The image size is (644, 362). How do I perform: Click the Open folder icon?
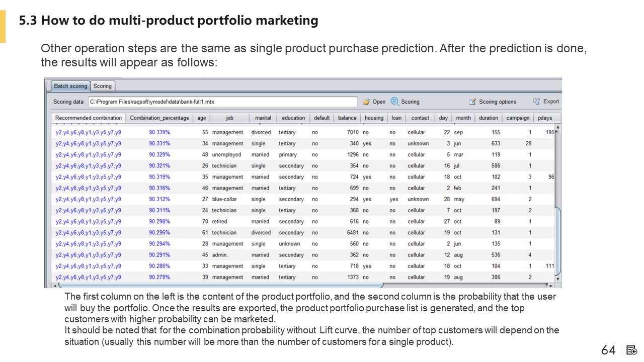tap(366, 102)
